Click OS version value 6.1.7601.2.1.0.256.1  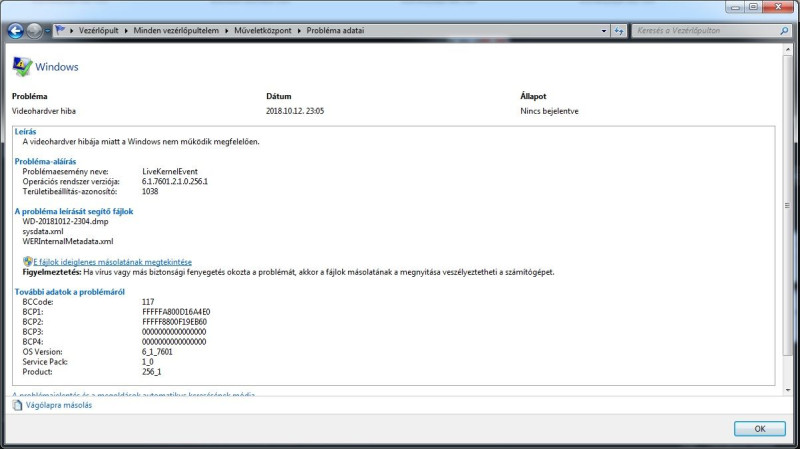(175, 182)
